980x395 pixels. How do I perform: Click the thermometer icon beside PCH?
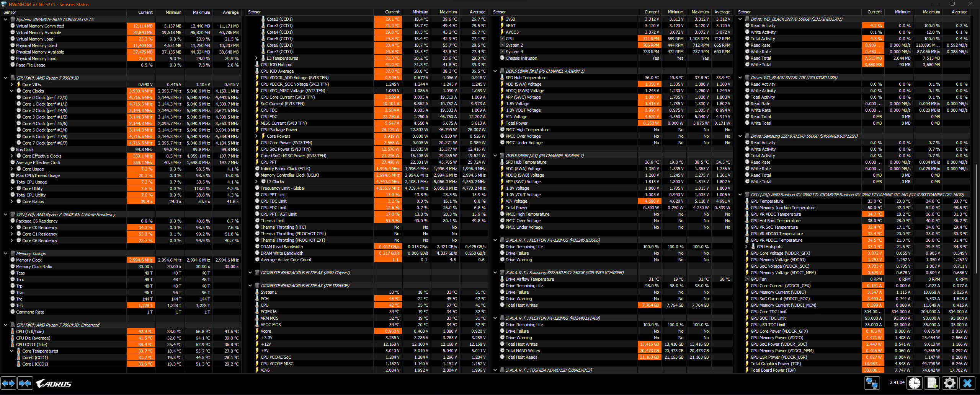pyautogui.click(x=257, y=299)
